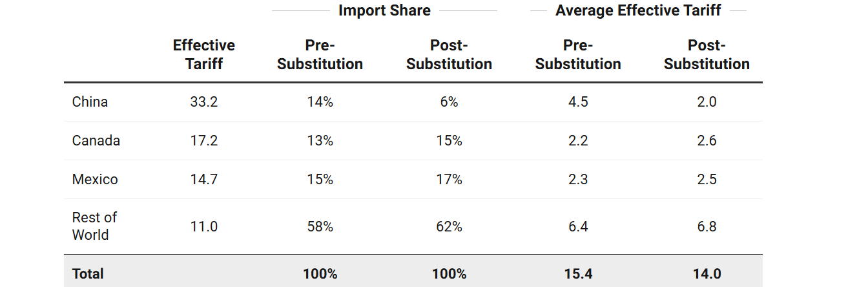868x287 pixels.
Task: Click the Effective Tariff column header
Action: [x=204, y=54]
